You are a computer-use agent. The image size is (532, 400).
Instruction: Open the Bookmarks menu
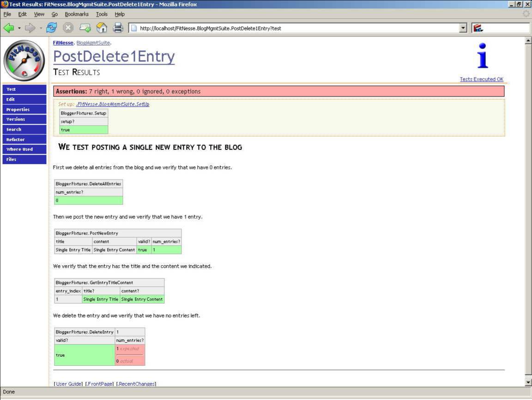pyautogui.click(x=76, y=14)
